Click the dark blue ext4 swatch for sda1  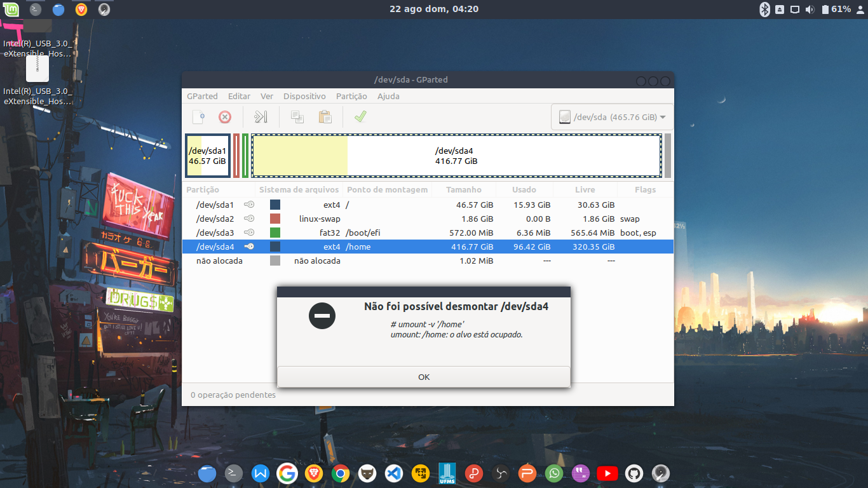[x=275, y=205]
